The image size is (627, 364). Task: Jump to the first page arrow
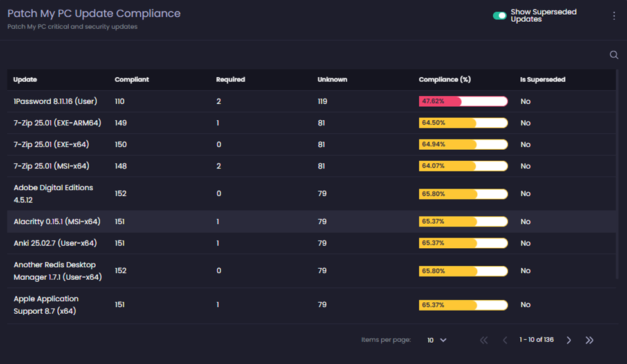click(x=484, y=340)
